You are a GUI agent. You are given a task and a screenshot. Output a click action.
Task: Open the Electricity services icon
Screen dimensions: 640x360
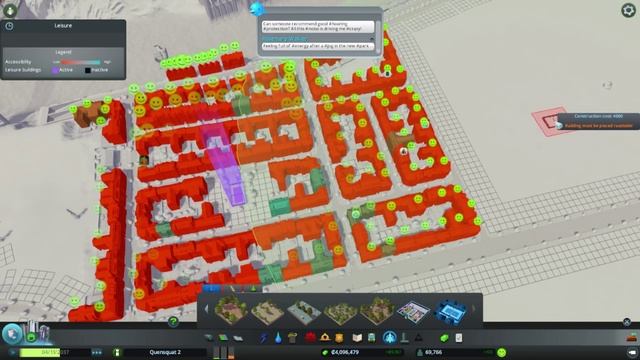[264, 338]
